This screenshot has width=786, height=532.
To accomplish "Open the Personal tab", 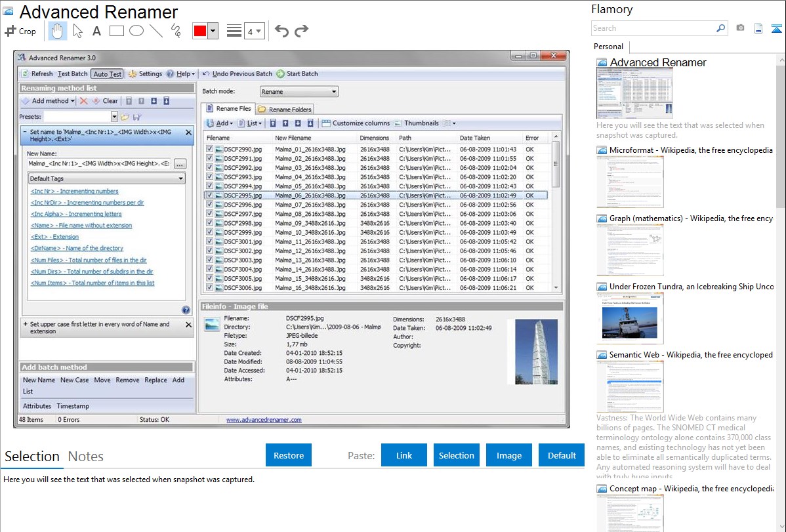I will 608,47.
